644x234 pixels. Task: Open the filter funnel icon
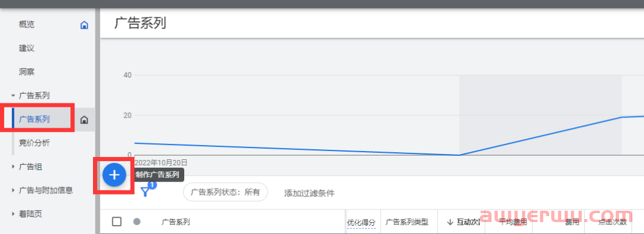click(145, 192)
